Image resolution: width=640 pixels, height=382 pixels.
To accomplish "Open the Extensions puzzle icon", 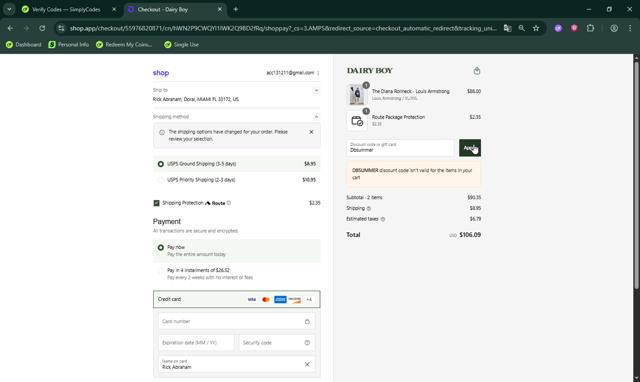I will (x=590, y=28).
